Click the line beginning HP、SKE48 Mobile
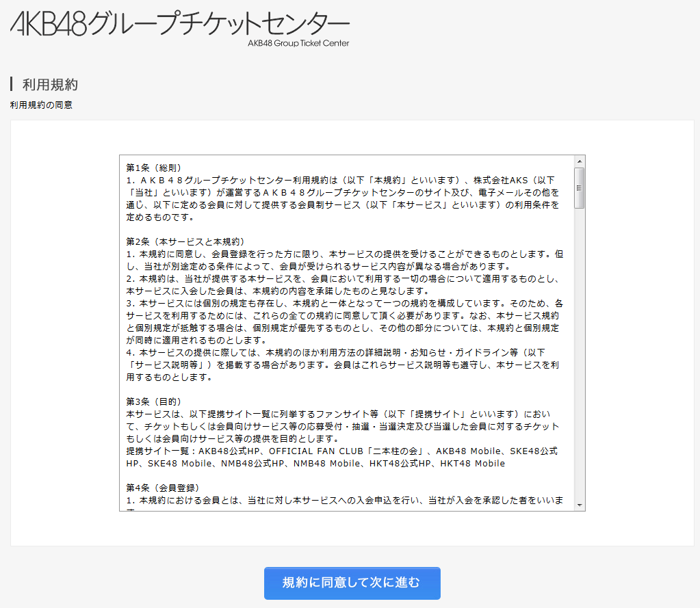The width and height of the screenshot is (700, 608). (x=315, y=464)
